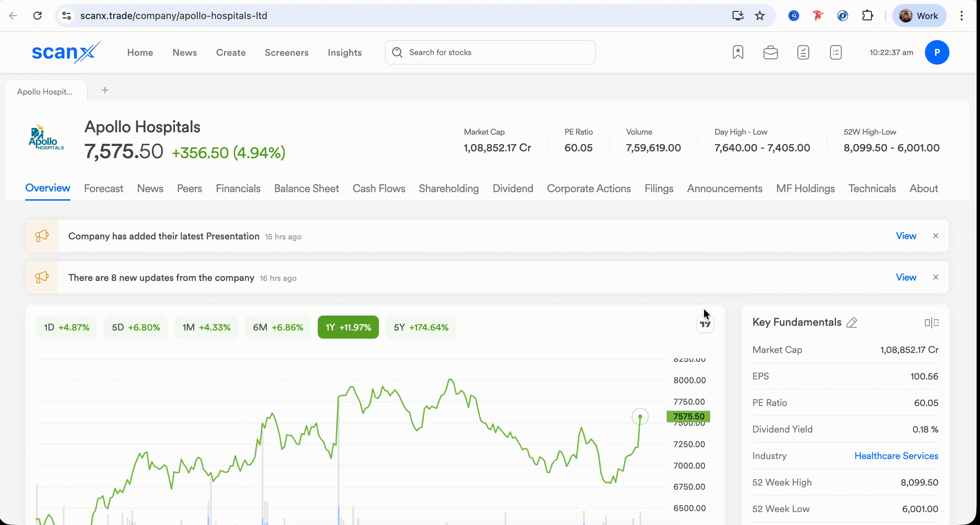Select the Apollo Hospit... workspace tab
Screen dimensions: 980x525
45,92
